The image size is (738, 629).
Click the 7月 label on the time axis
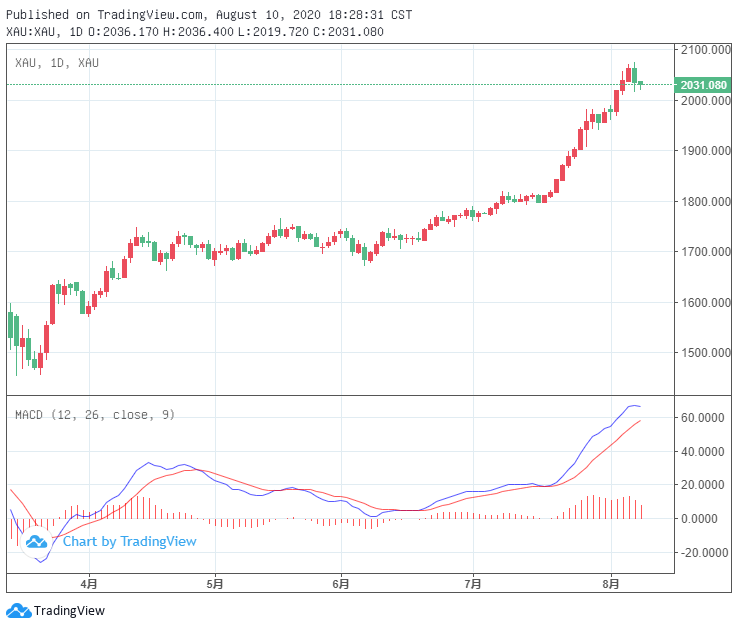pos(474,583)
